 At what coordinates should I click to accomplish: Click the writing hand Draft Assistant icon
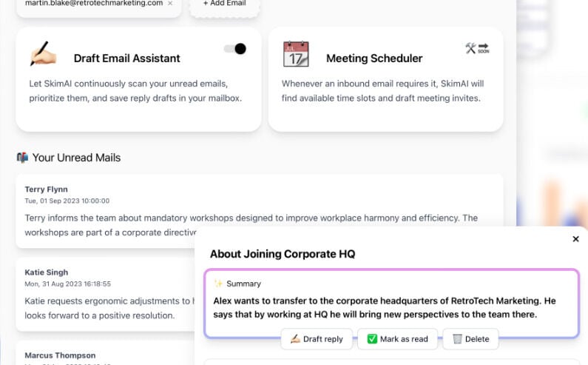tap(43, 54)
